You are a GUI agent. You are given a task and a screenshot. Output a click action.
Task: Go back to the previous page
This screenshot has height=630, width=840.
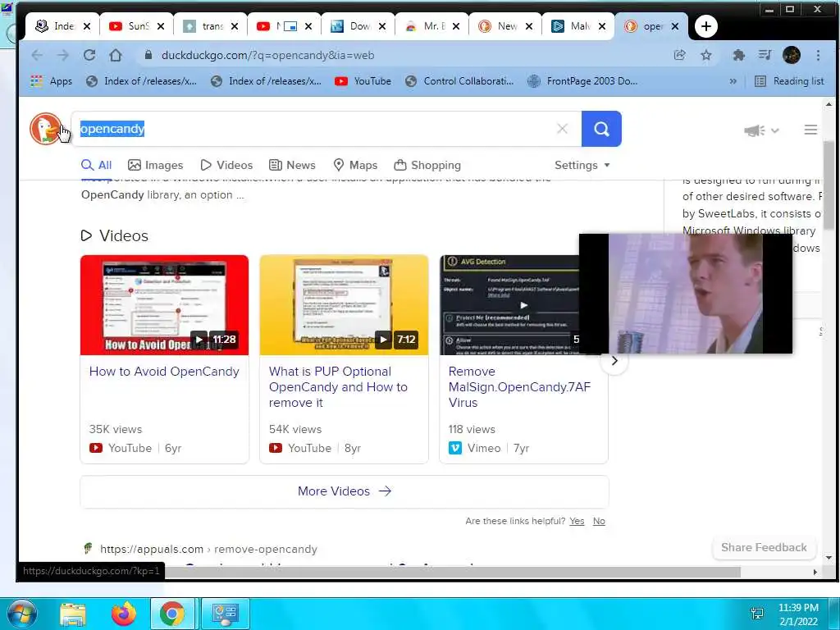tap(37, 55)
